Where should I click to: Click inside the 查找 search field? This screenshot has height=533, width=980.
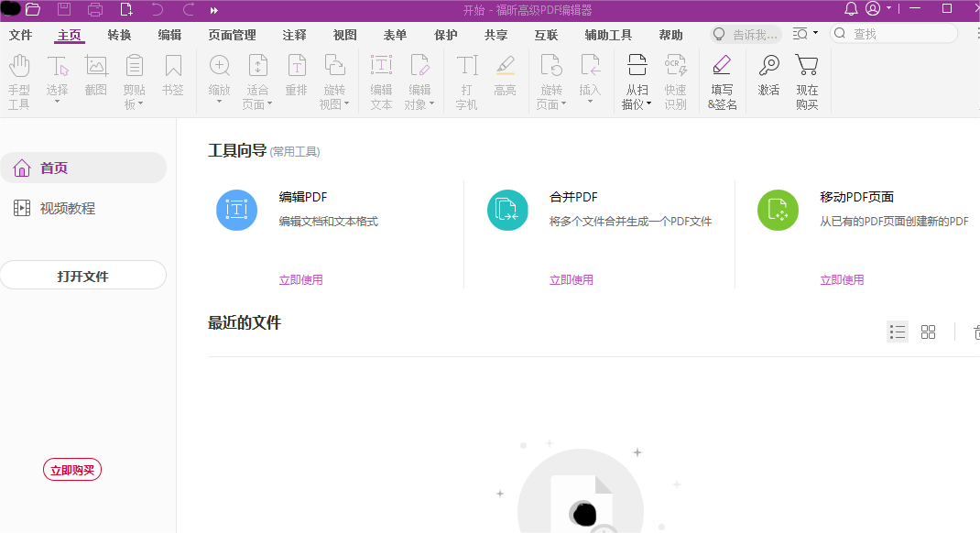(x=893, y=33)
